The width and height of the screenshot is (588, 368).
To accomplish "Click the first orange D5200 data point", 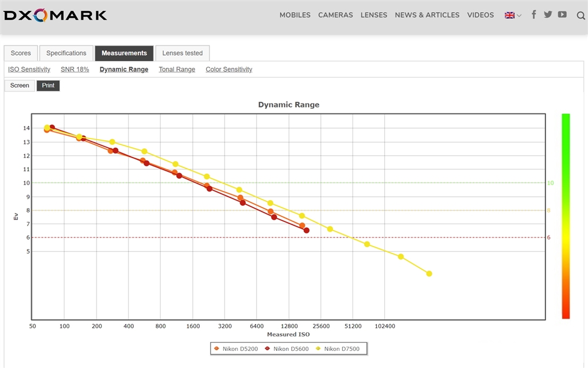I will click(46, 131).
